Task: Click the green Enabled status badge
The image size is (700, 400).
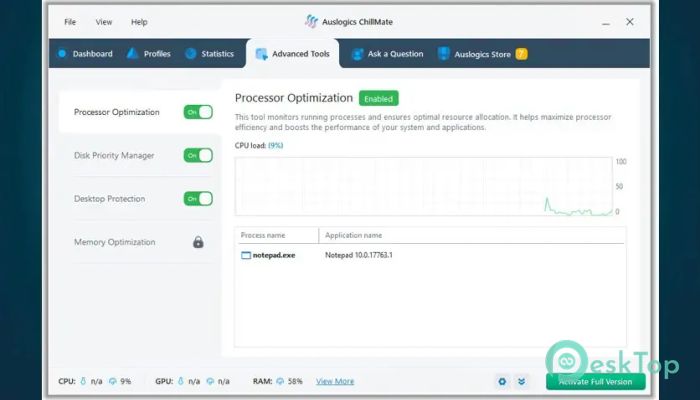Action: 379,99
